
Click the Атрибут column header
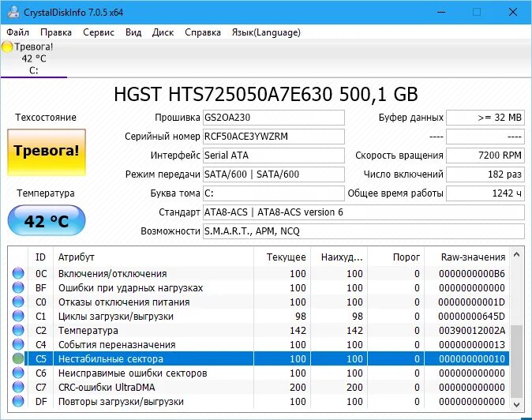pyautogui.click(x=153, y=257)
